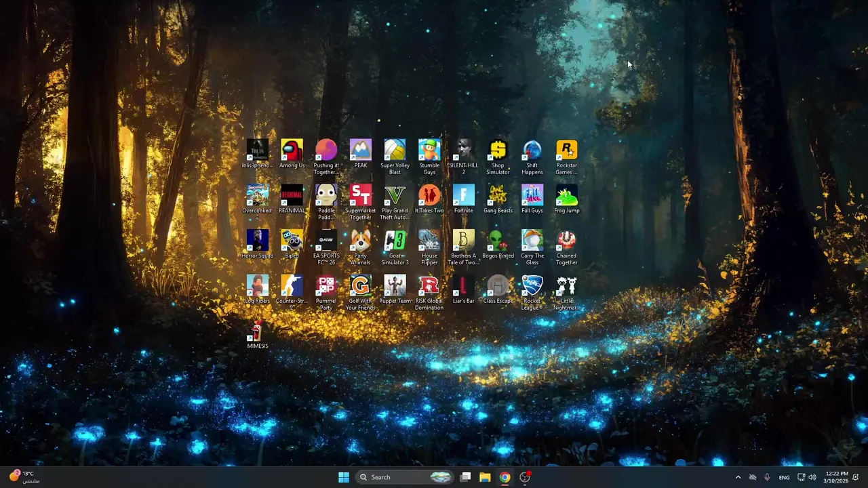Viewport: 868px width, 488px height.
Task: Select the Counter-Strike 2 icon
Action: click(x=292, y=292)
